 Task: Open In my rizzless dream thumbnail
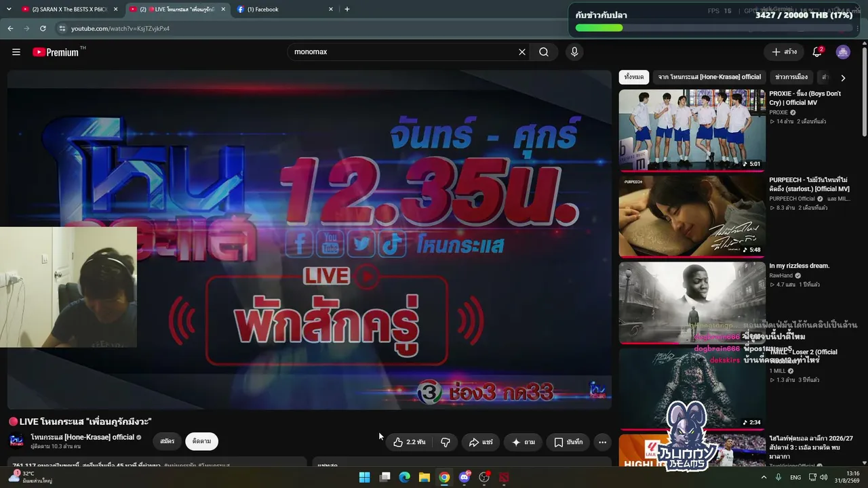692,302
